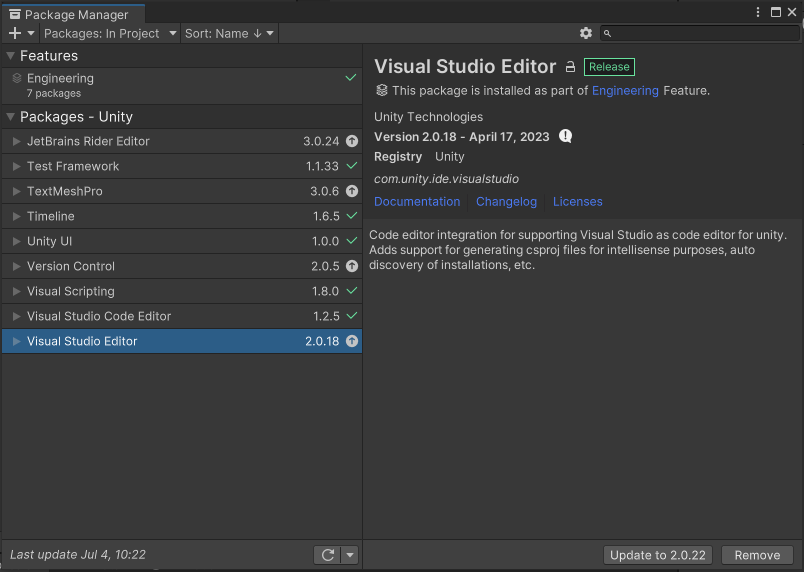This screenshot has height=572, width=804.
Task: Expand the TextMeshPro row
Action: (x=16, y=191)
